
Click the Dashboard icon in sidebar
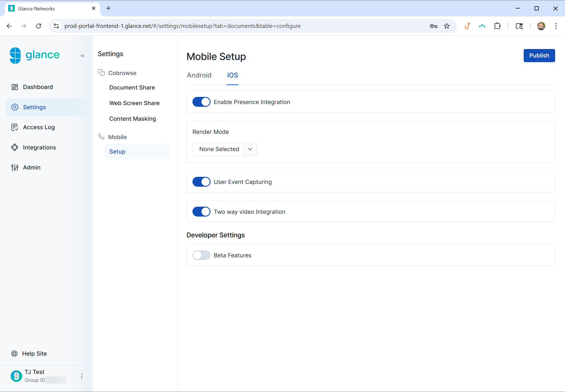click(15, 87)
